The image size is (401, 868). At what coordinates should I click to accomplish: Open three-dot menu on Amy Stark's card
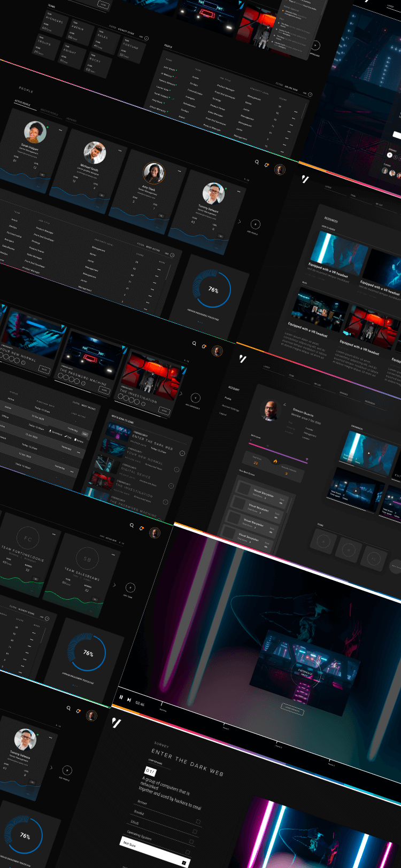coord(180,171)
